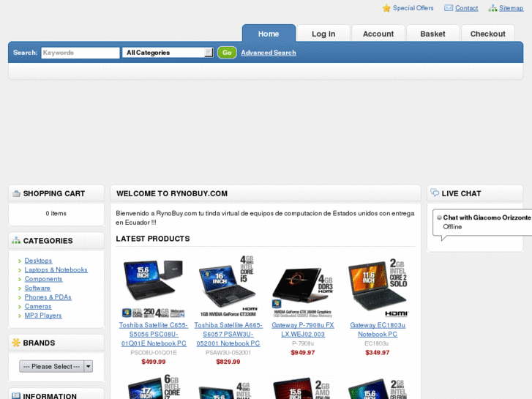The height and width of the screenshot is (399, 532).
Task: Click the Special Offers star icon
Action: [x=386, y=8]
